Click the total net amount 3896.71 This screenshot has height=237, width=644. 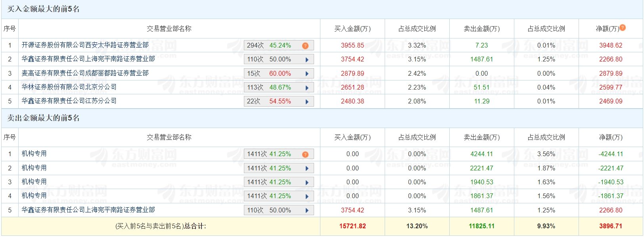[x=611, y=226]
